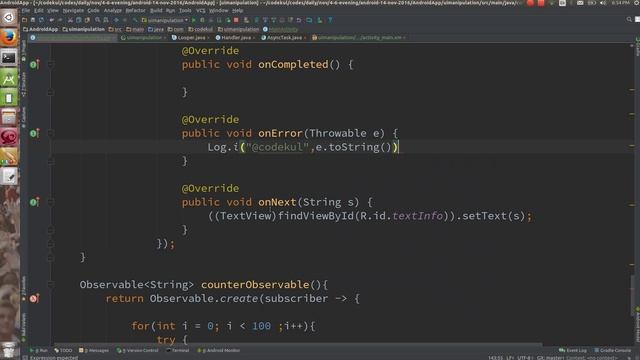Click the Make Project hammer icon
Viewport: 640px width, 360px height.
[x=135, y=20]
